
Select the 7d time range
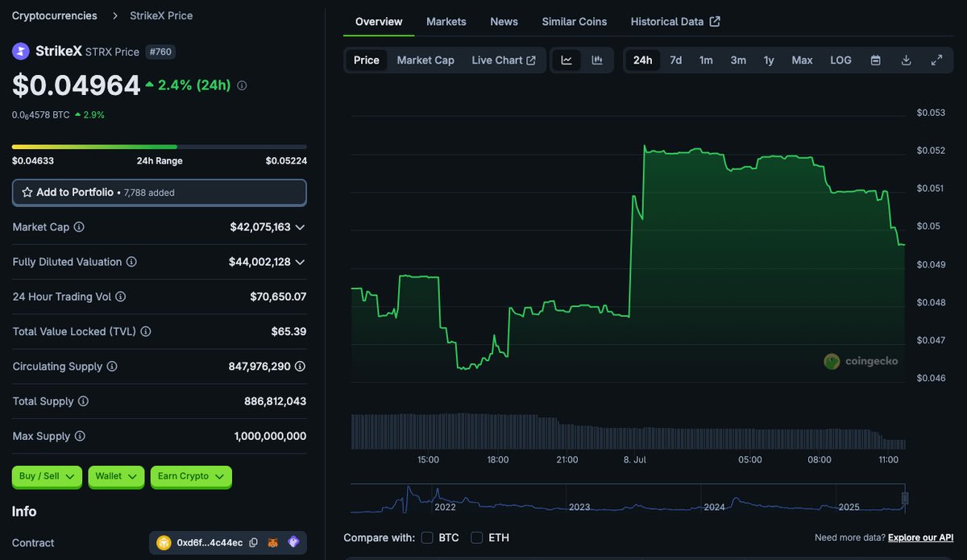[x=676, y=60]
